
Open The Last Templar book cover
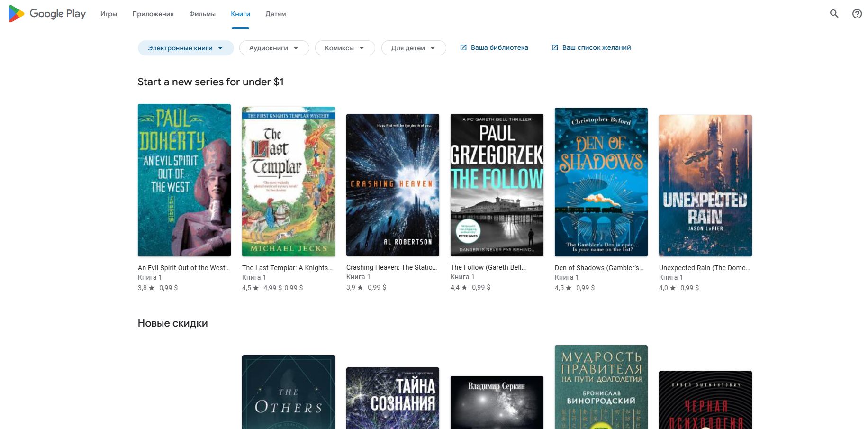click(x=289, y=182)
